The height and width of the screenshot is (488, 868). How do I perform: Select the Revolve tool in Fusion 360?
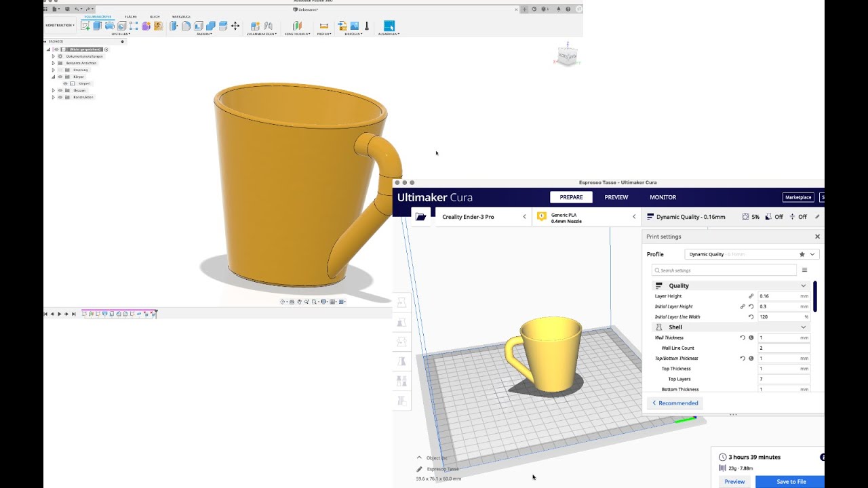109,26
